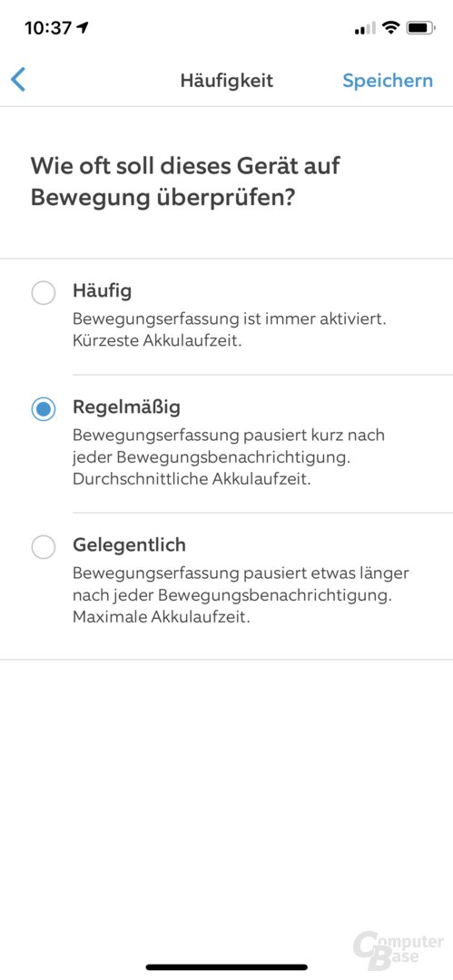
Task: Tap the Wi-Fi status icon
Action: pyautogui.click(x=391, y=27)
